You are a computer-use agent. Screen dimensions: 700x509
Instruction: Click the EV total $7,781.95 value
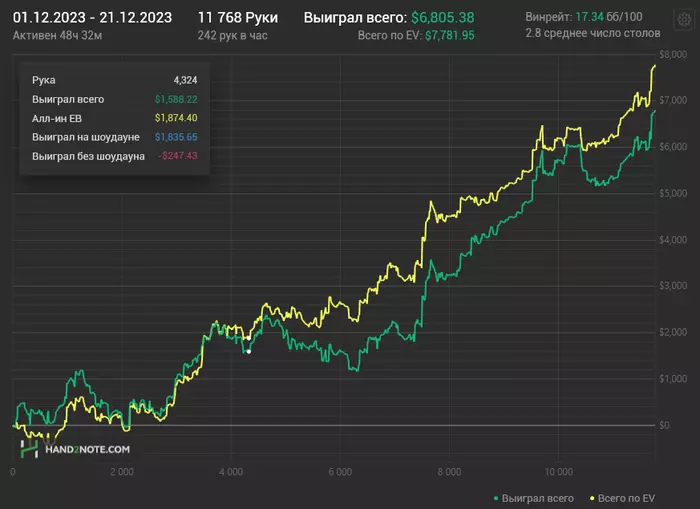point(450,36)
